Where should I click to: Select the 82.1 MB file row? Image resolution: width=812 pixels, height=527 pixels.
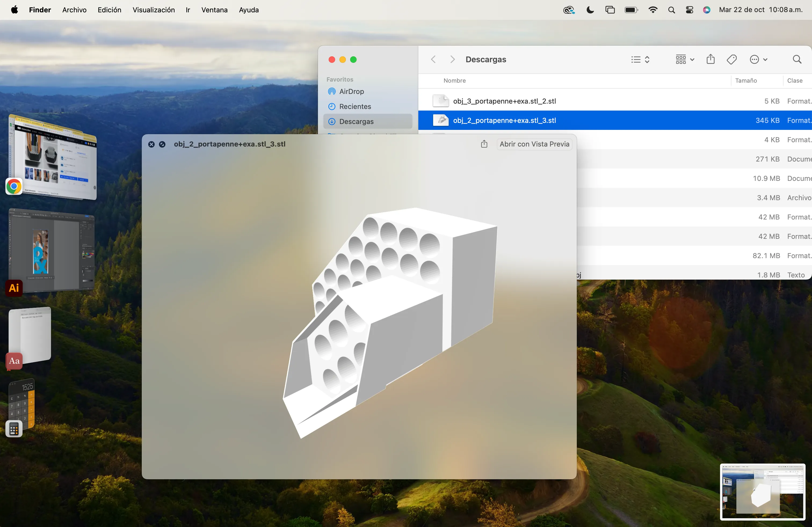pos(694,256)
